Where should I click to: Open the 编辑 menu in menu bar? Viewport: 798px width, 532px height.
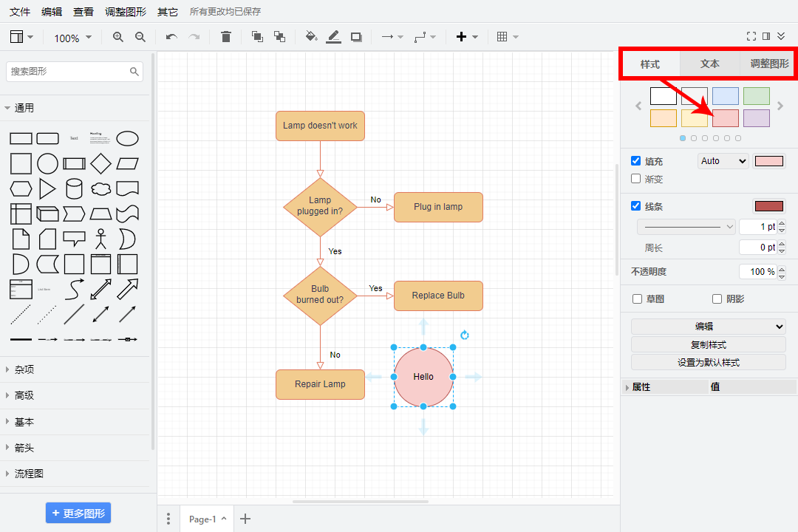coord(52,11)
